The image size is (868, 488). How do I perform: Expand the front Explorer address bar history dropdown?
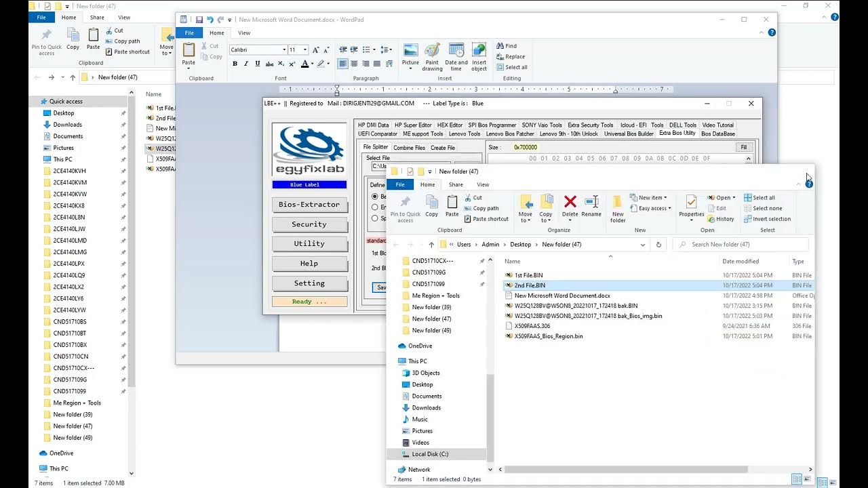(x=643, y=245)
